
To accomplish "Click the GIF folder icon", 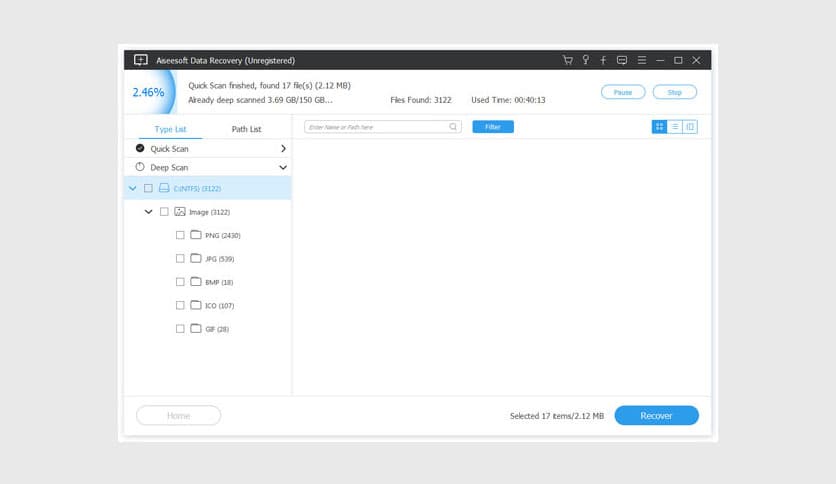I will coord(196,328).
